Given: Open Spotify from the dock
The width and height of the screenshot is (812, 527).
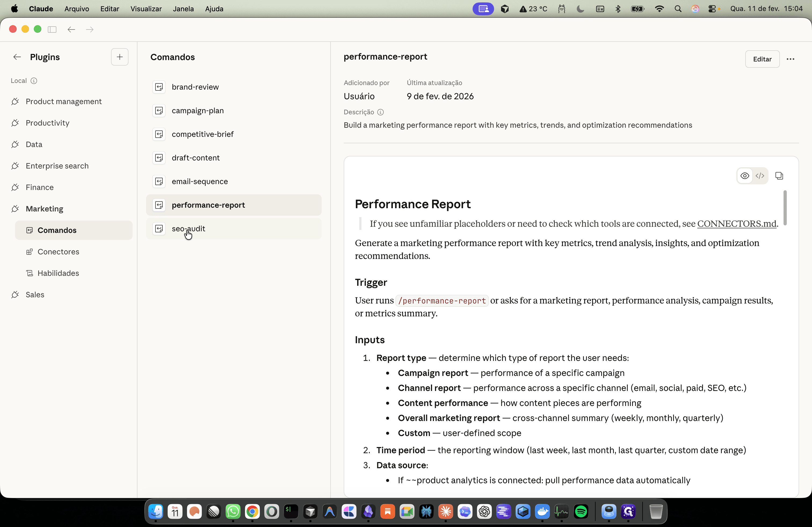Looking at the screenshot, I should pyautogui.click(x=581, y=511).
